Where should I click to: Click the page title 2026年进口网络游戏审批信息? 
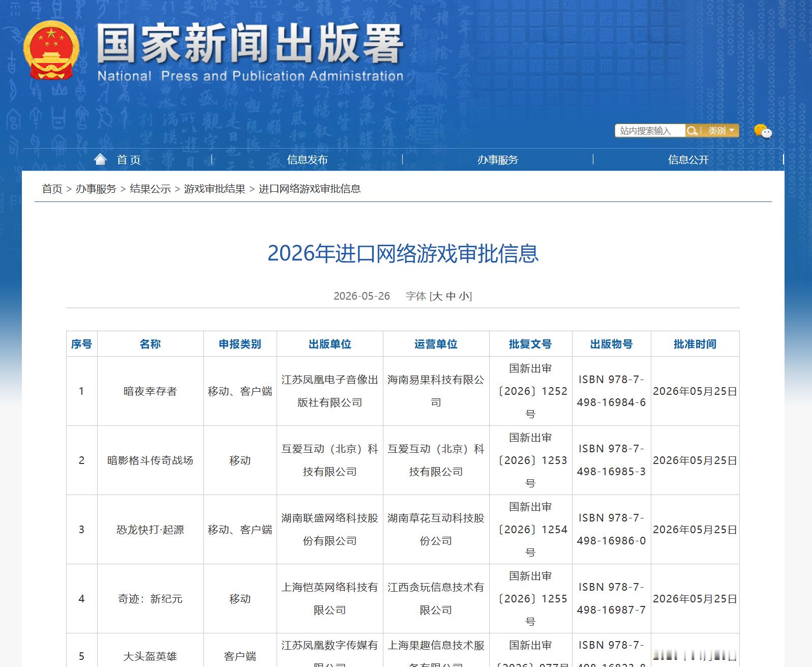coord(403,253)
